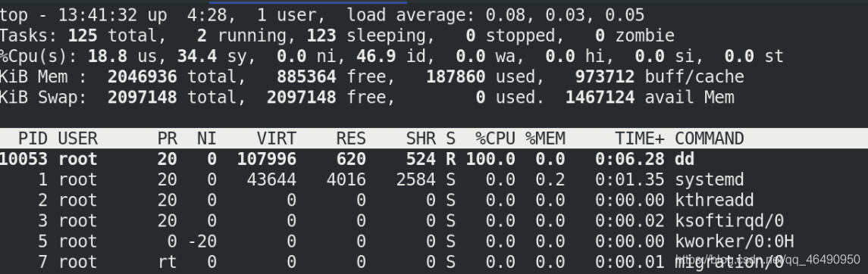The image size is (868, 274).
Task: Click the 46.9 id CPU value
Action: point(376,56)
